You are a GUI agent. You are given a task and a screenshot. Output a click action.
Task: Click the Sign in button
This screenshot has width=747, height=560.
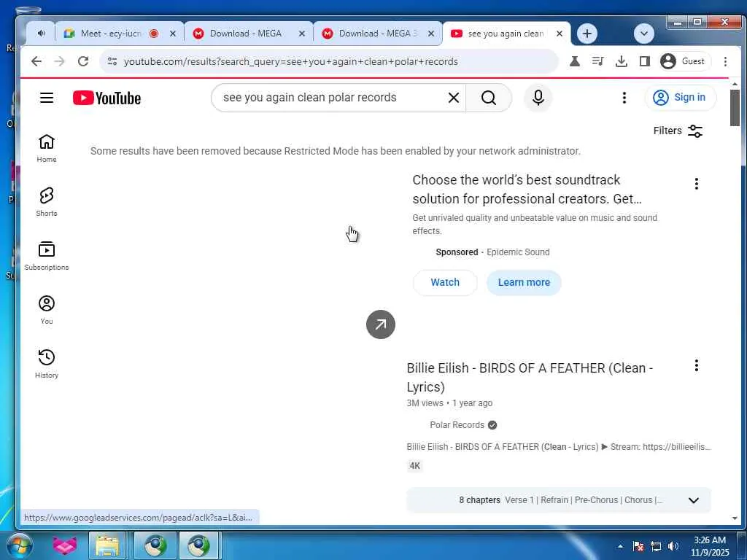[681, 98]
